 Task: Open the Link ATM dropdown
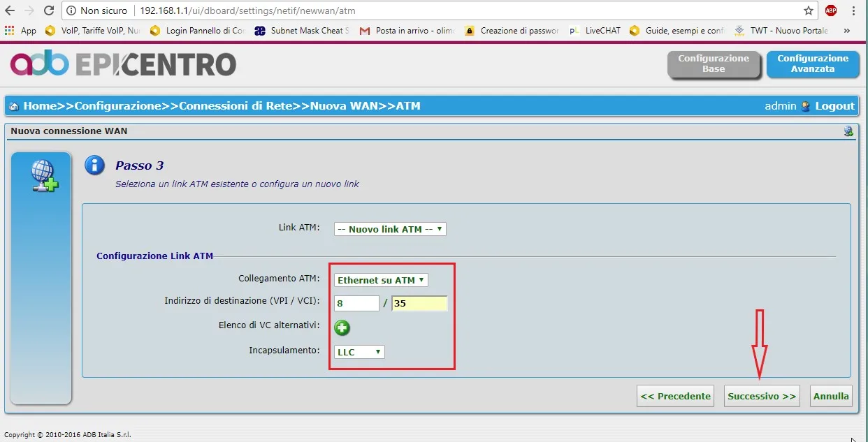[x=390, y=229]
